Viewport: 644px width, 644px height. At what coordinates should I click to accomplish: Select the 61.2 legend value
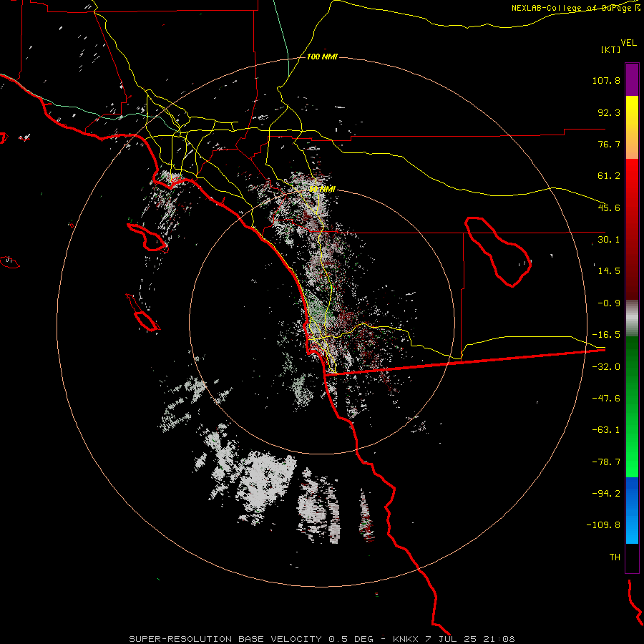[x=609, y=176]
